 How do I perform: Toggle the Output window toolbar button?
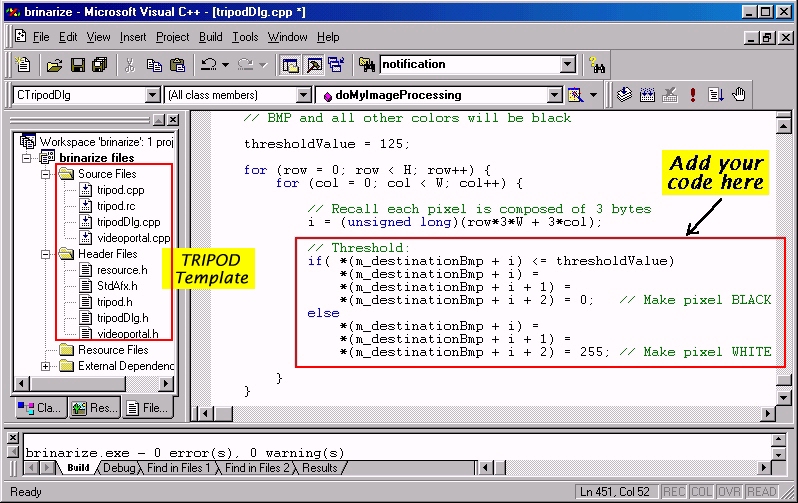click(313, 65)
